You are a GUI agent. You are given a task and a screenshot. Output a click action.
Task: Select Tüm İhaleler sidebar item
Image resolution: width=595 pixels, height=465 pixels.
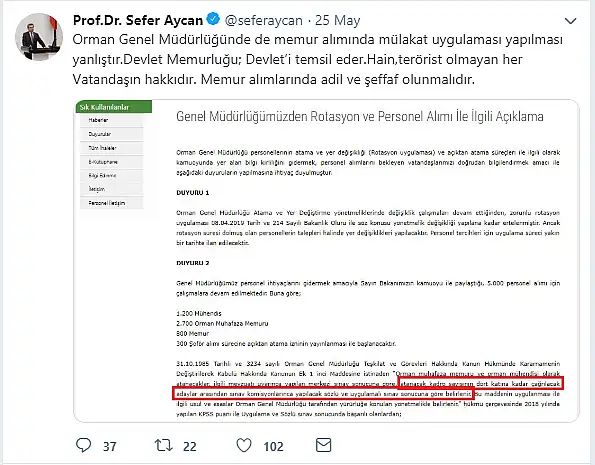coord(112,148)
